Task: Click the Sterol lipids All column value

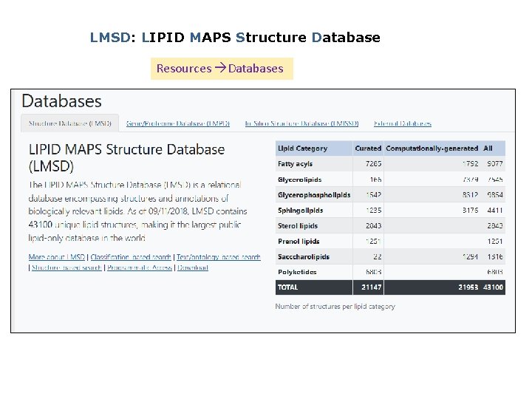Action: pyautogui.click(x=495, y=226)
